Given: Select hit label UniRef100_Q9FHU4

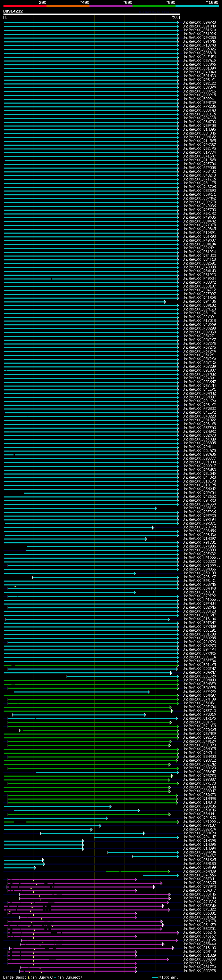Looking at the screenshot, I should [199, 604].
